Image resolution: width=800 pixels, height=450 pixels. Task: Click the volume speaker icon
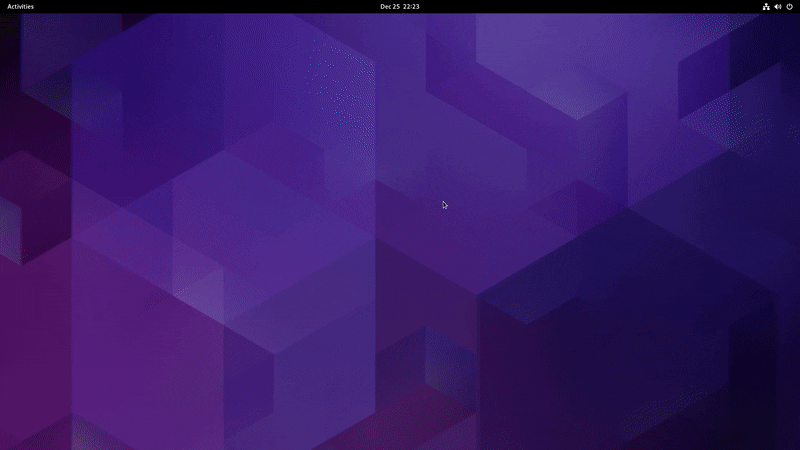click(x=778, y=6)
